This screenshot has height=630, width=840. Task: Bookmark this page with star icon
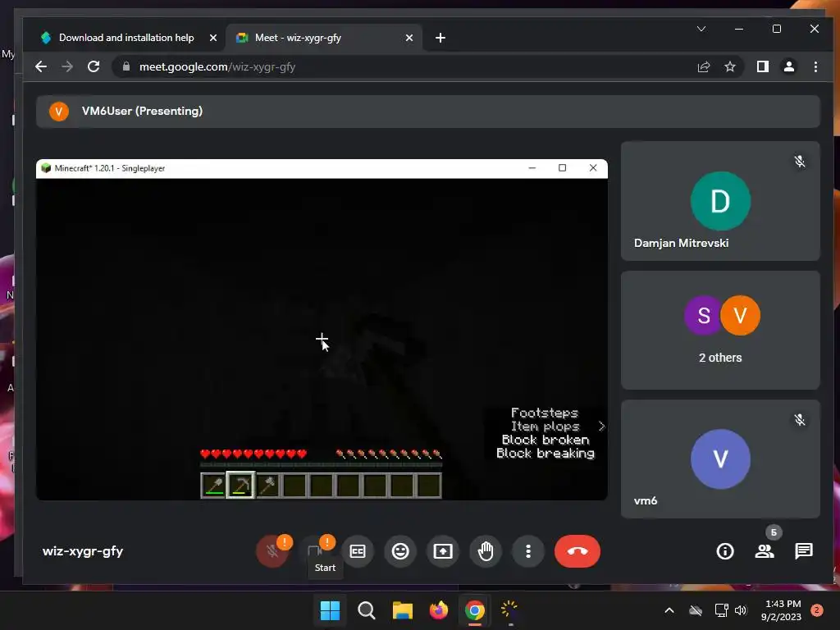(x=729, y=67)
